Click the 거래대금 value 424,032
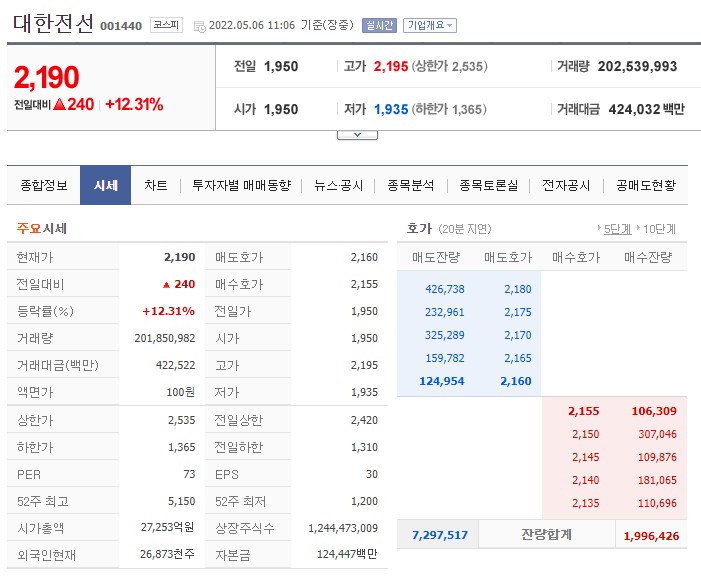Viewport: 701px width, 582px height. tap(634, 109)
